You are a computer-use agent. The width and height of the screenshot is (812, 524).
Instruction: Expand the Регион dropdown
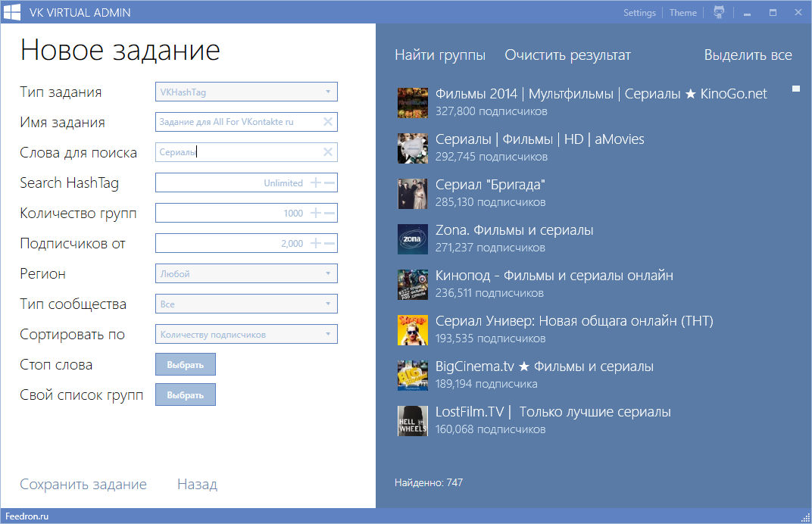point(246,273)
